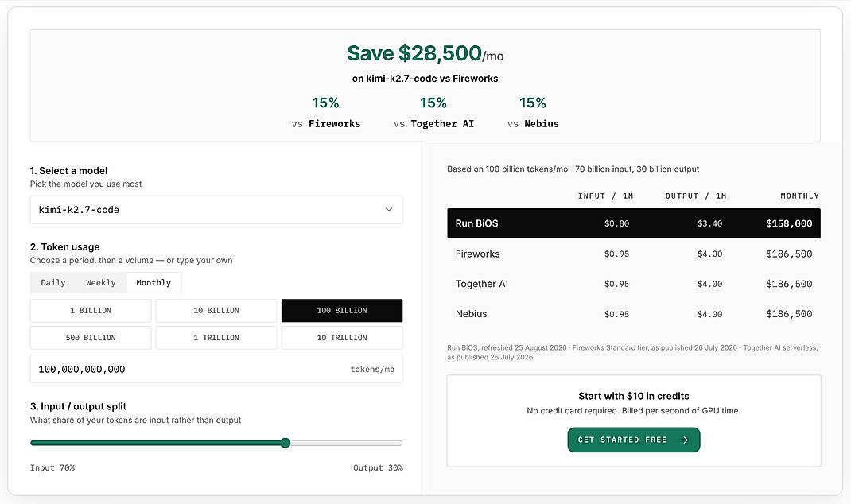Focus the 100,000,000,000 tokens input field
The width and height of the screenshot is (851, 504).
pyautogui.click(x=216, y=369)
